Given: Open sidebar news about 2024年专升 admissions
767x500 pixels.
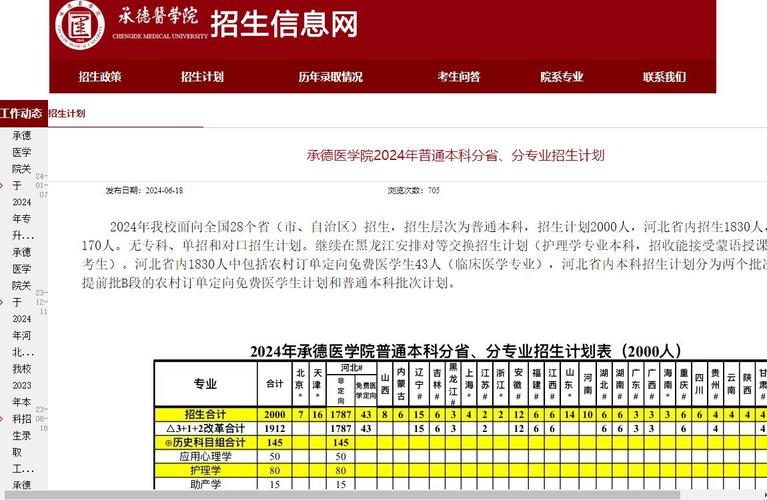Looking at the screenshot, I should pos(22,185).
